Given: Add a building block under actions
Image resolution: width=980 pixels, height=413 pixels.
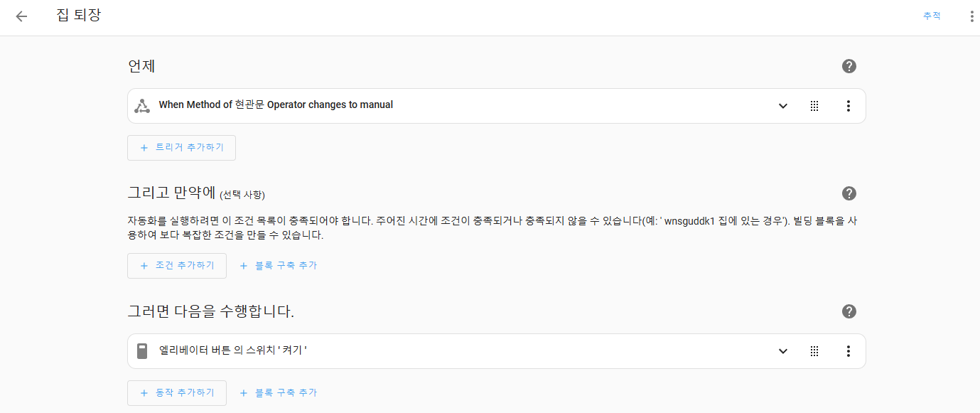Looking at the screenshot, I should (x=278, y=392).
